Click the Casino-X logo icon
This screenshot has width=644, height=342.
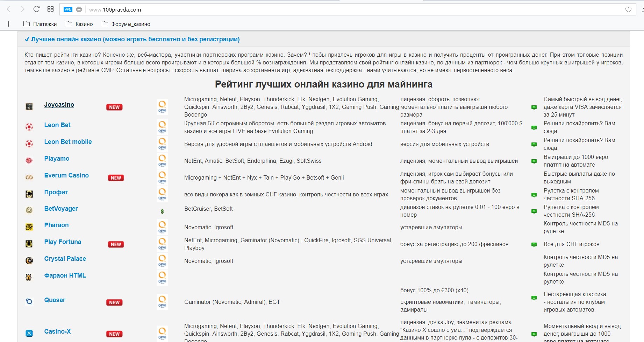pyautogui.click(x=29, y=333)
